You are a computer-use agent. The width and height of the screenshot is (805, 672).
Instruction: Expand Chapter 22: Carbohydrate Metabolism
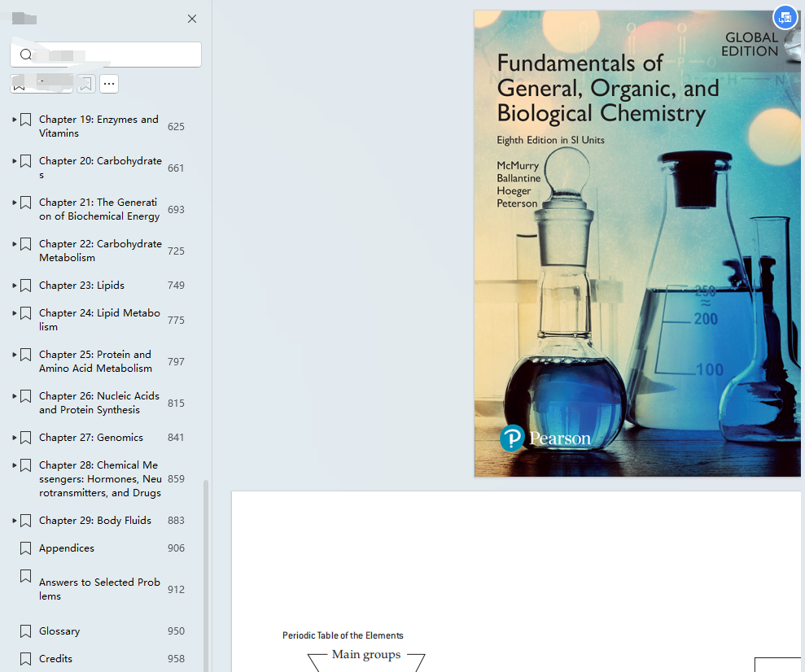point(15,244)
